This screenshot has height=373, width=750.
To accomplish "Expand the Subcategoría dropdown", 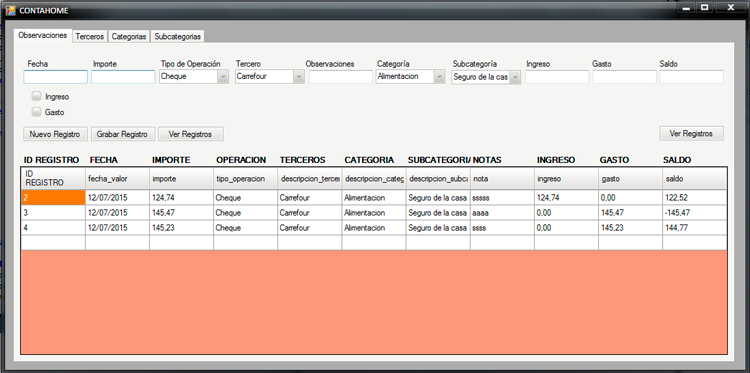I will pyautogui.click(x=515, y=77).
